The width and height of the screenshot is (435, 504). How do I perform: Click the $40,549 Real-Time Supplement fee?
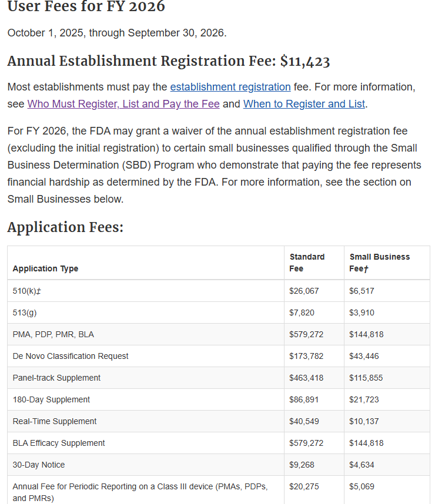304,421
